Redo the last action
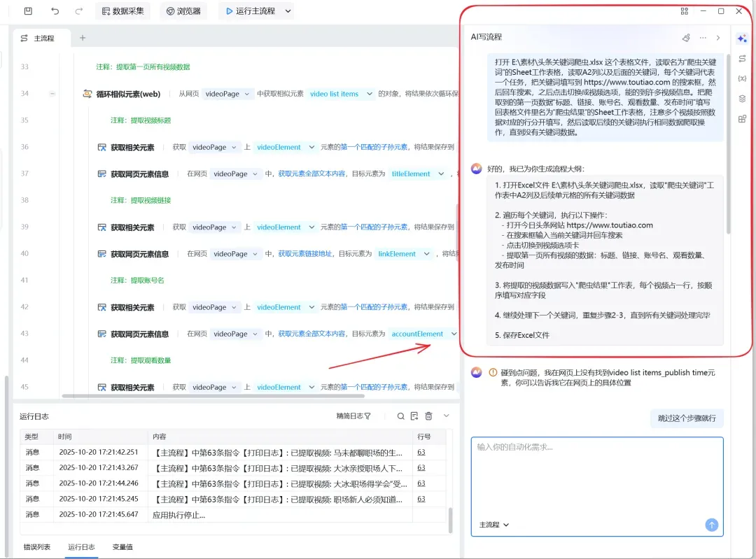756x559 pixels. point(79,10)
